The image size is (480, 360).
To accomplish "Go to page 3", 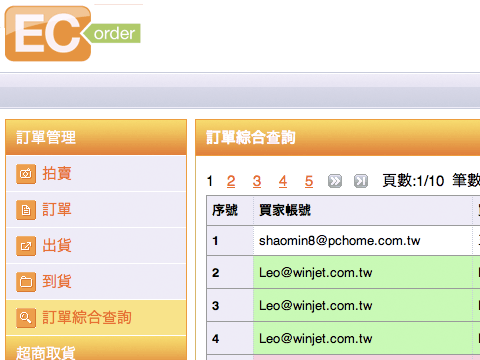I will (257, 181).
